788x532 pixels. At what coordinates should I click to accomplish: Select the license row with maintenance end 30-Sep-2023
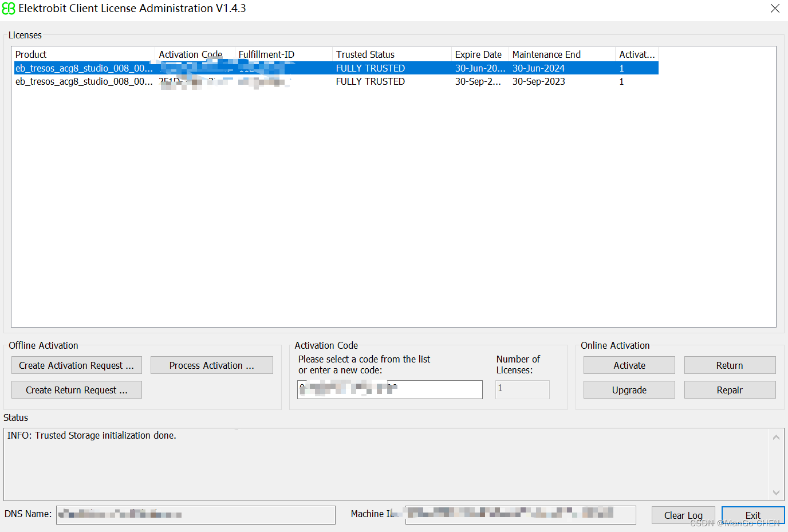coord(336,81)
